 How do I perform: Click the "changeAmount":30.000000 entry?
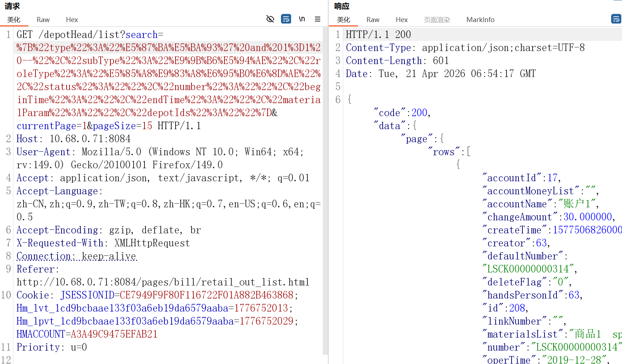(x=549, y=217)
